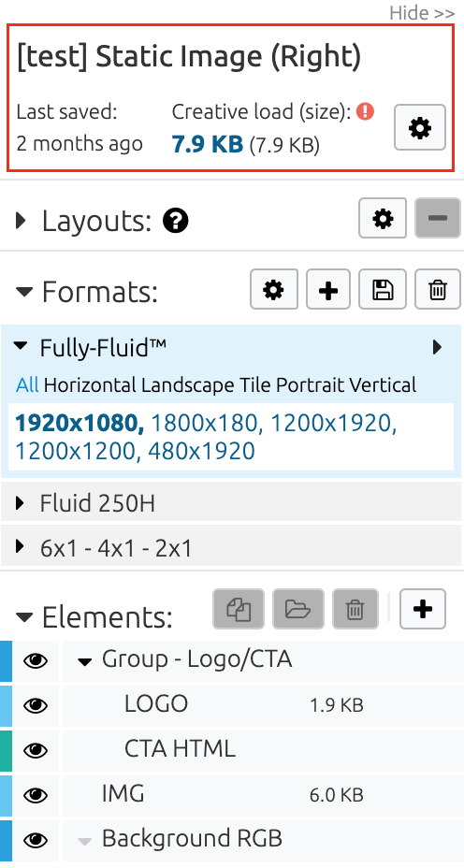Click the 1.9 KB size of LOGO
This screenshot has height=868, width=464.
[336, 706]
